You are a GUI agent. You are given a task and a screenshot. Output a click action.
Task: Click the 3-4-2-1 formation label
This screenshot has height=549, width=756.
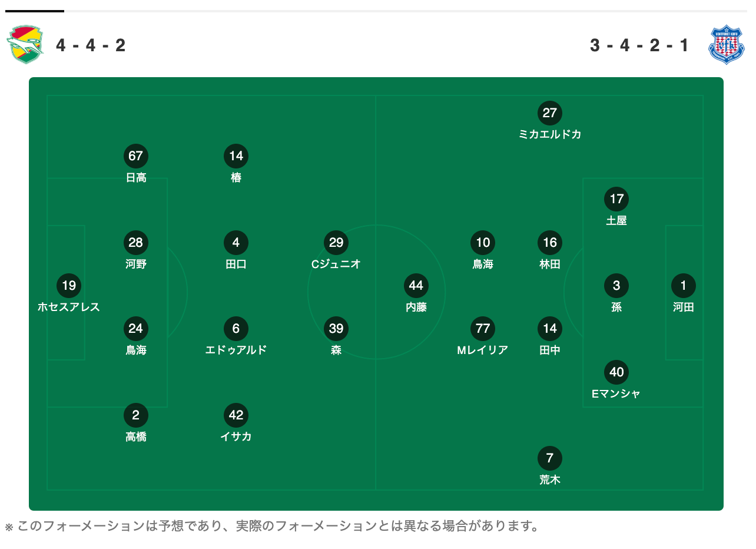coord(639,45)
